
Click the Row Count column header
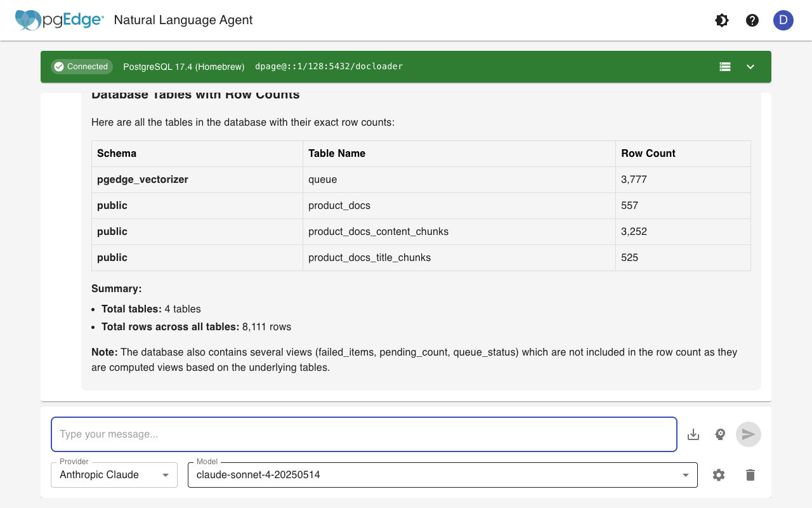pos(648,153)
